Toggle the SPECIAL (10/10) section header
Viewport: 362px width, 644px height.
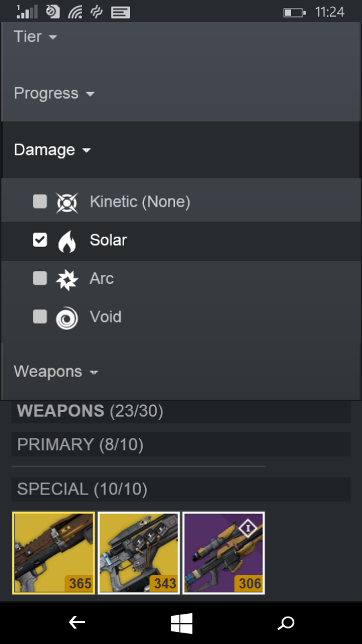[x=181, y=489]
